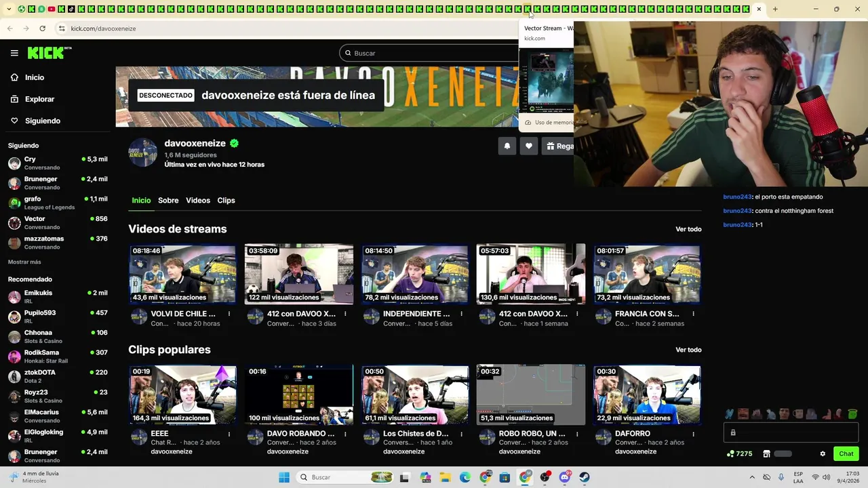
Task: Open File Explorer from the taskbar
Action: (x=446, y=477)
